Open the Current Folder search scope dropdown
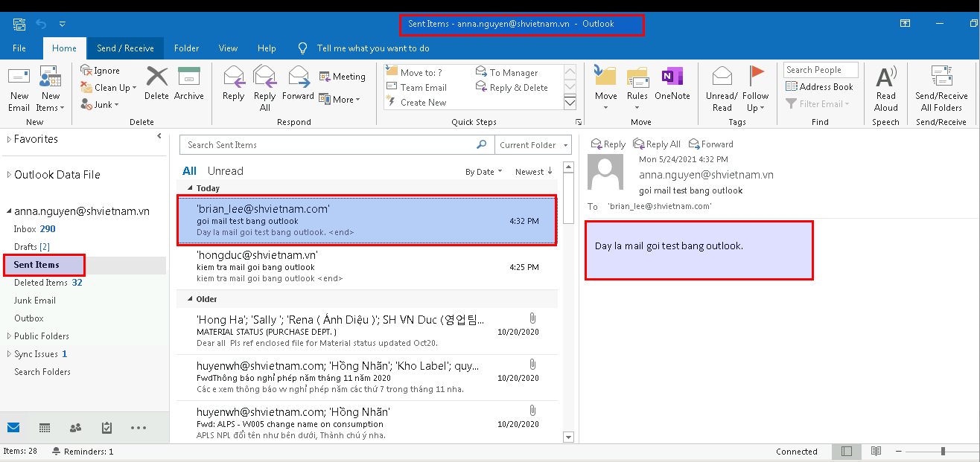980x462 pixels. click(x=533, y=144)
